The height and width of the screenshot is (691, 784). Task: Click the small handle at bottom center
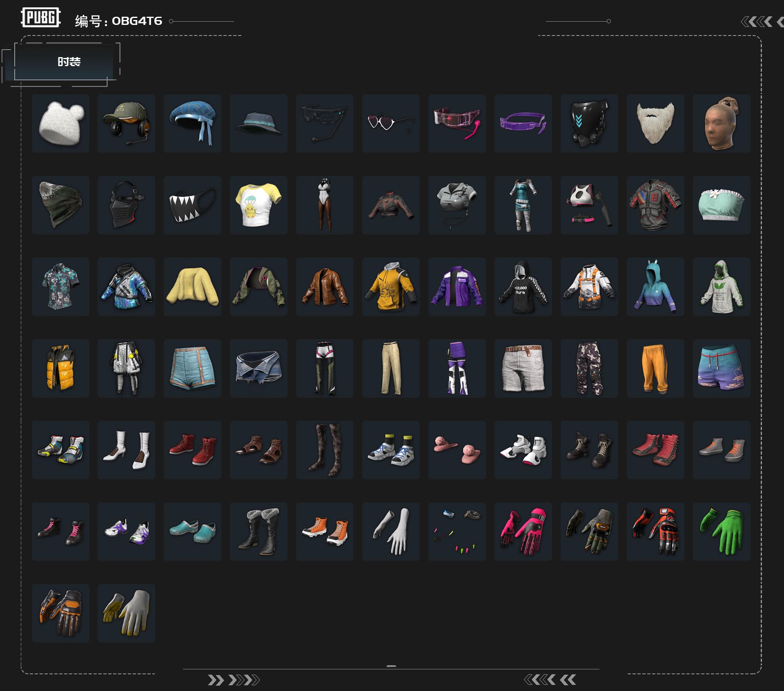click(391, 666)
